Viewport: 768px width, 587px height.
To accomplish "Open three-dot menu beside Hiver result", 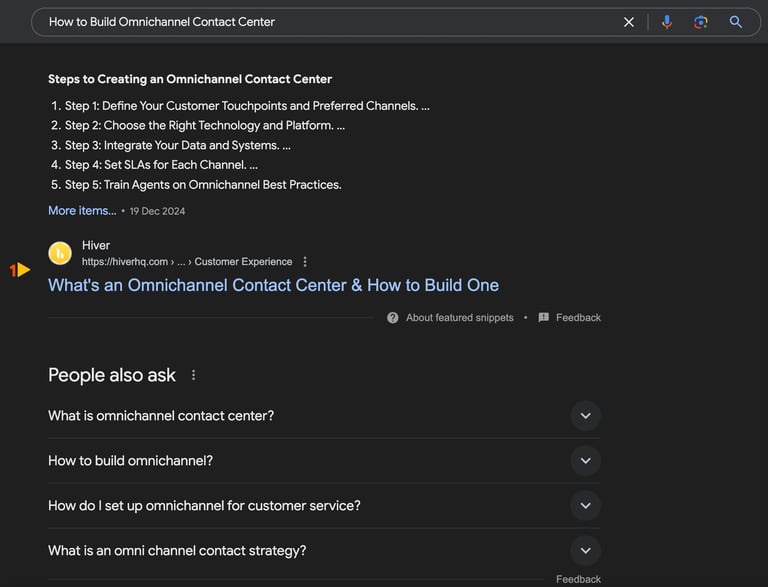I will pyautogui.click(x=305, y=262).
